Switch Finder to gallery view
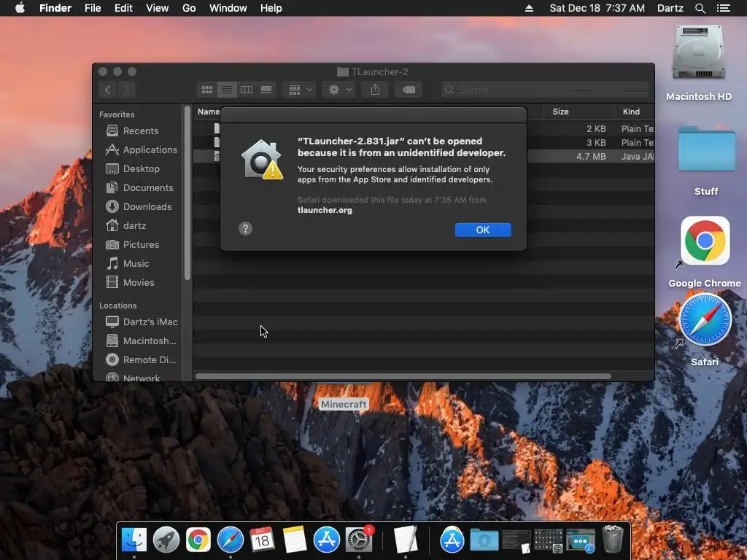This screenshot has width=747, height=560. (266, 90)
